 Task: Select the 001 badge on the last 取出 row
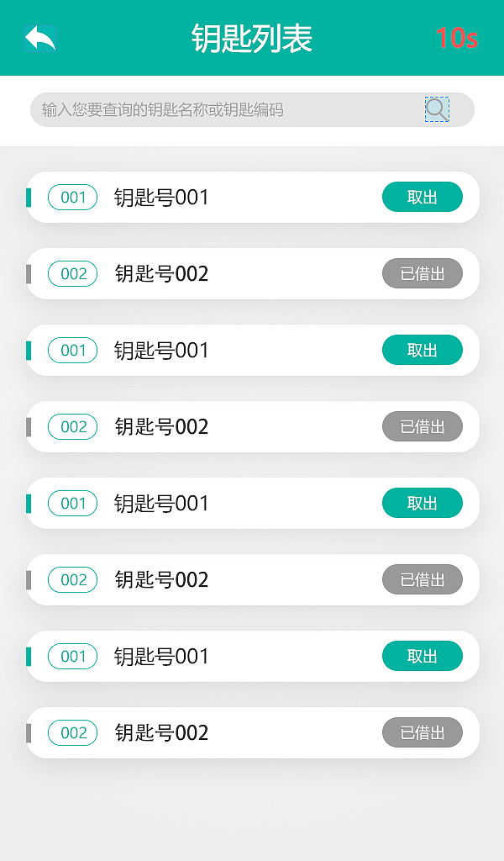tap(72, 656)
